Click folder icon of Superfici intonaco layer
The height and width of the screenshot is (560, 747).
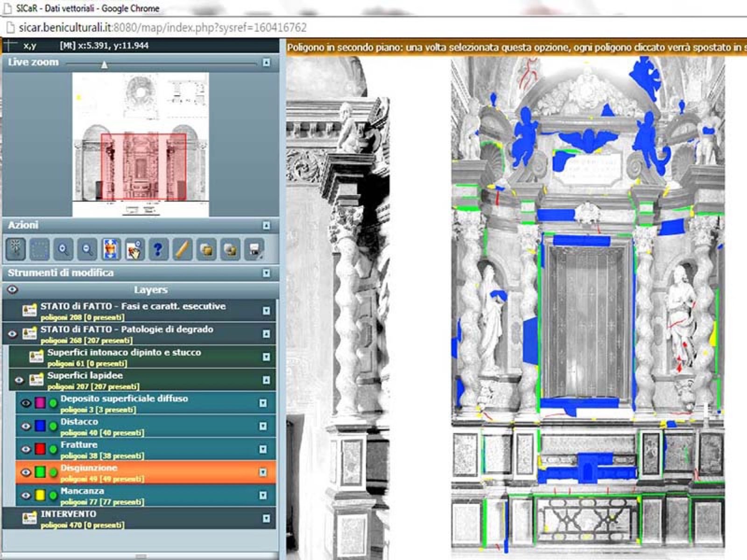point(36,357)
